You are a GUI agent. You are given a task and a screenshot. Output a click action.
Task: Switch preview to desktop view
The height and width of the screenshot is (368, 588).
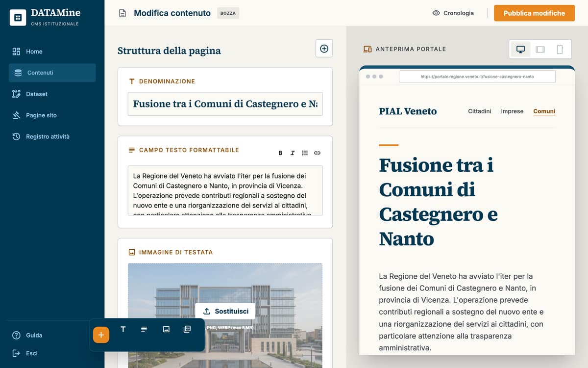click(520, 49)
